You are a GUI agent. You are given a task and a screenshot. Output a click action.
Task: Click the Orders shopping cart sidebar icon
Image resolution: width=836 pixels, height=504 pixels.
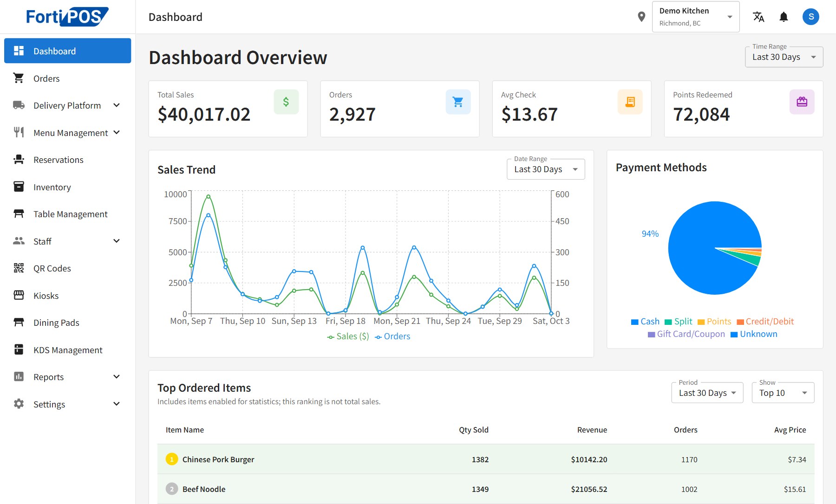[19, 78]
